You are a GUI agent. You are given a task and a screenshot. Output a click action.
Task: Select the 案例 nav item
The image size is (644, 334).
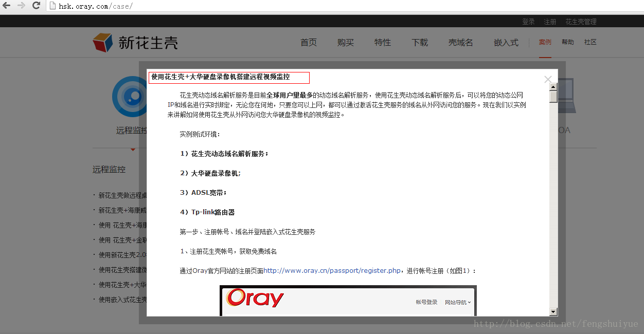click(545, 42)
